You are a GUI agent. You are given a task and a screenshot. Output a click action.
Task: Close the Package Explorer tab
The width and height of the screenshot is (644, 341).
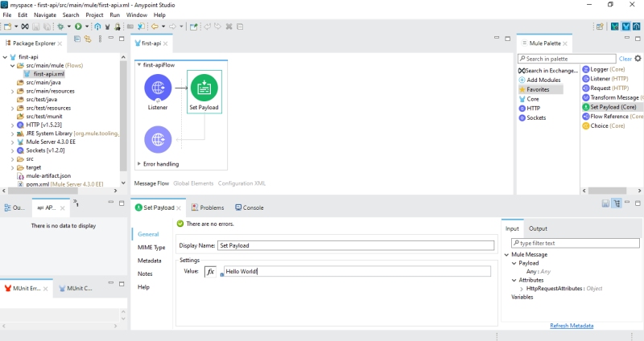click(x=60, y=43)
